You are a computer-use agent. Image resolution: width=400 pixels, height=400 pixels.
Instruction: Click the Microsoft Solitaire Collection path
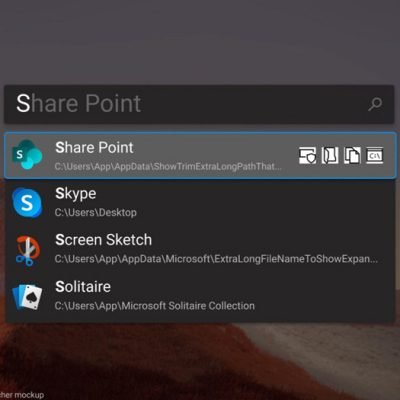click(155, 306)
